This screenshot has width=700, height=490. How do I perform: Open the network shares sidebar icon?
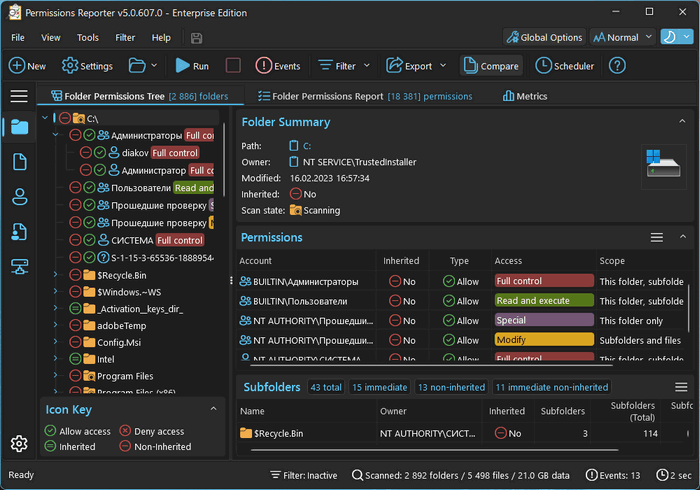click(19, 266)
